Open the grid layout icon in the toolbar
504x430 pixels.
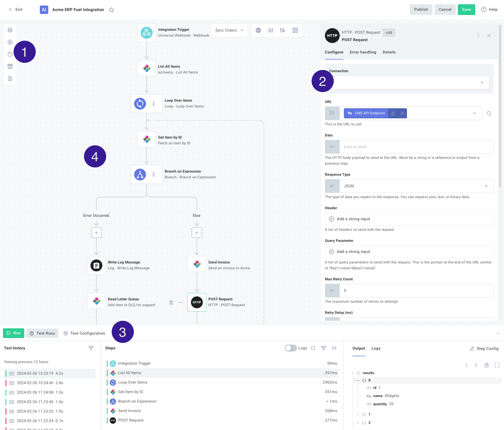295,30
